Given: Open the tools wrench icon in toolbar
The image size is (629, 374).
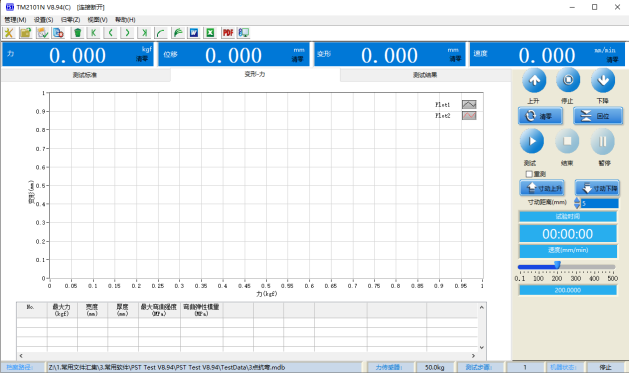Looking at the screenshot, I should (9, 33).
